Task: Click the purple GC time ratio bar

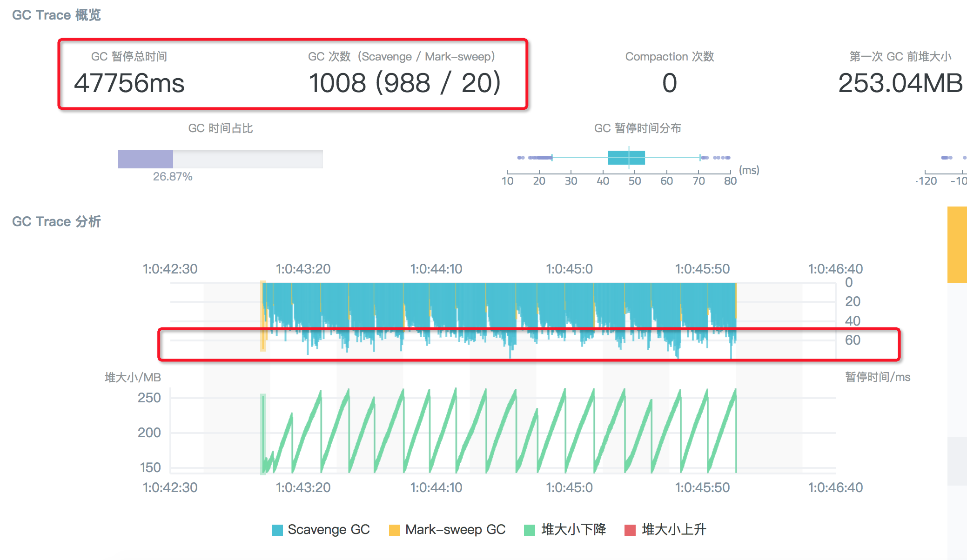Action: (x=146, y=159)
